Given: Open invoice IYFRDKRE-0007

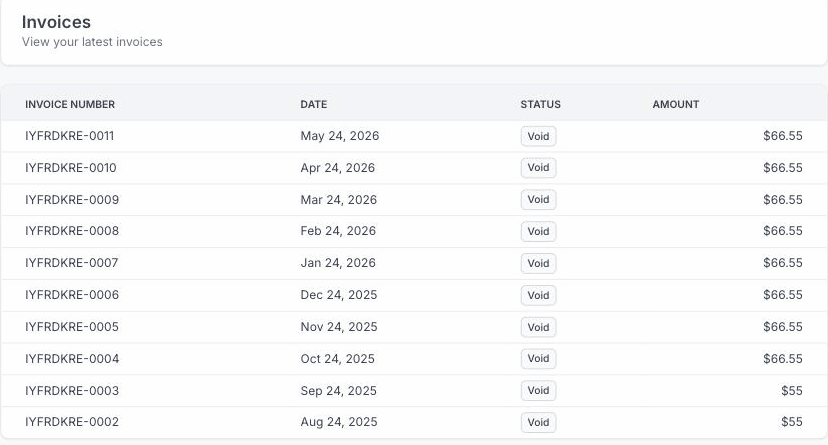Looking at the screenshot, I should 71,263.
